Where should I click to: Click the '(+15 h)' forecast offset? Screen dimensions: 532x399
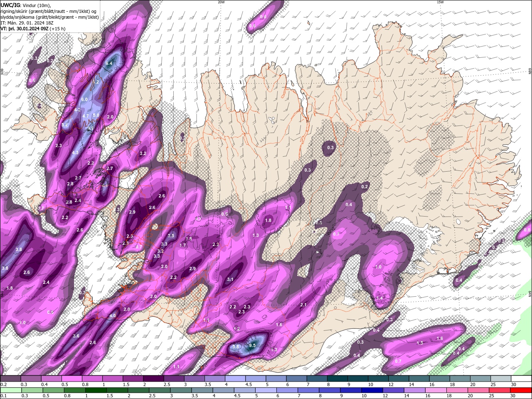[57, 29]
